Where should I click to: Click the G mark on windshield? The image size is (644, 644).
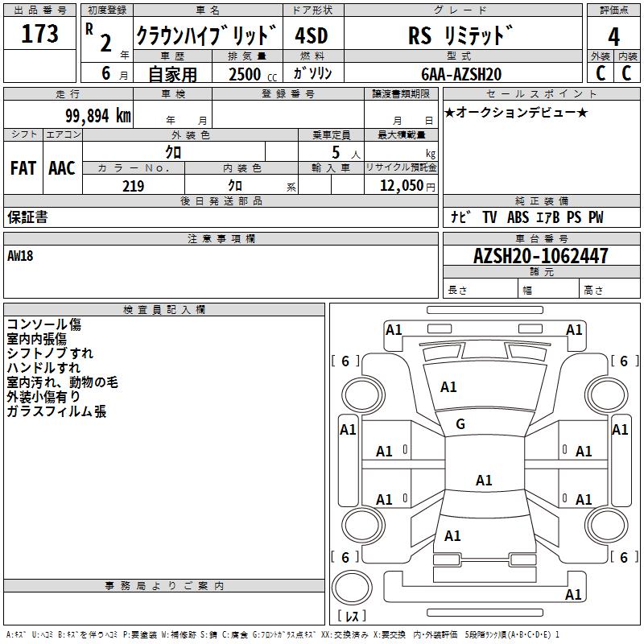460,424
